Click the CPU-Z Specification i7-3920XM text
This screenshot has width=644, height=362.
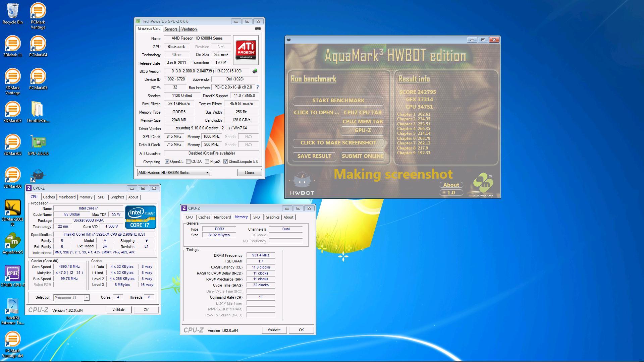pos(104,235)
